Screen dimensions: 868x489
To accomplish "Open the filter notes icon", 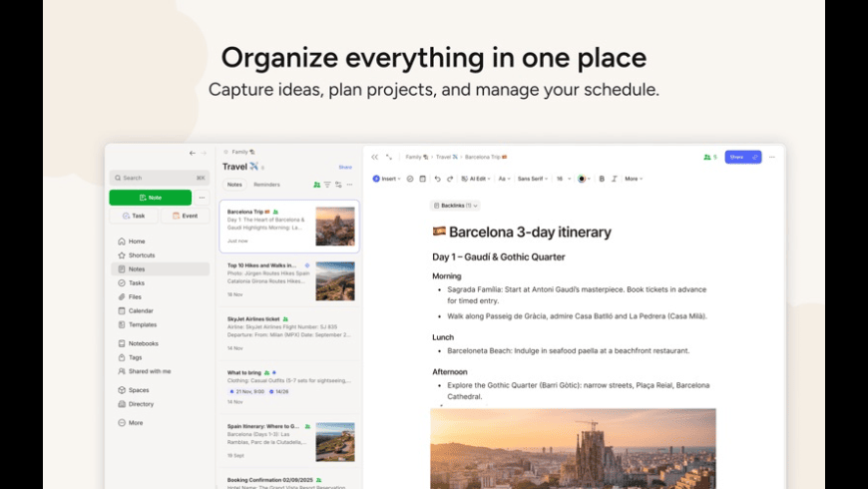I will pos(327,185).
